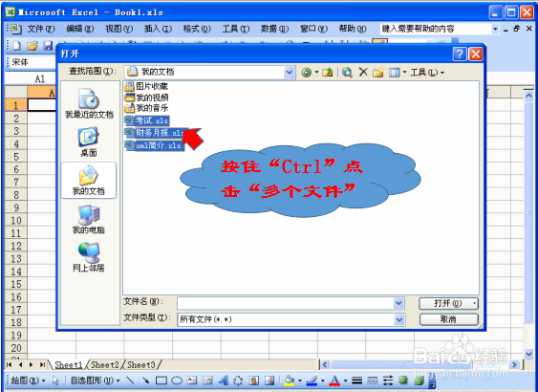The height and width of the screenshot is (392, 538).
Task: Expand the 文件名 combo box arrow
Action: click(x=398, y=303)
